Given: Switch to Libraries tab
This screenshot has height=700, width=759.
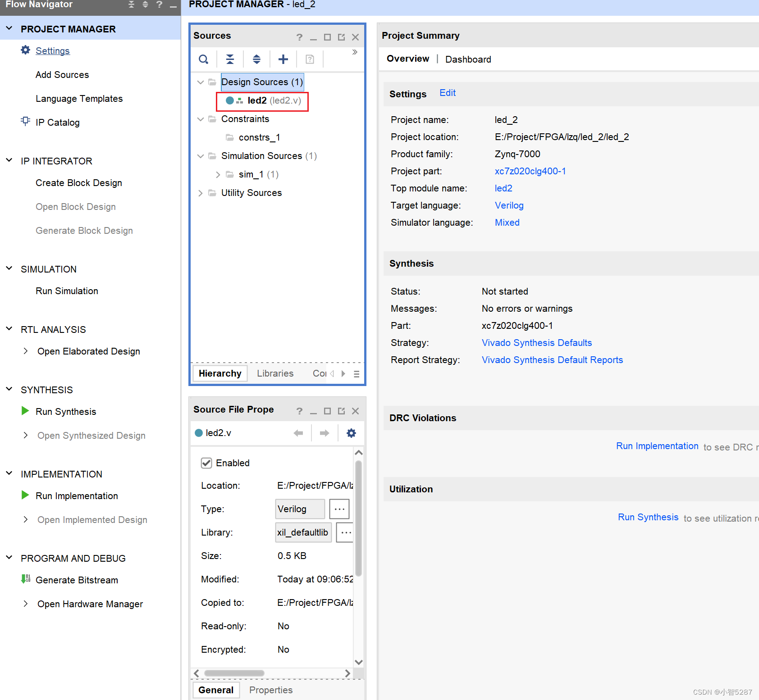Looking at the screenshot, I should [275, 373].
